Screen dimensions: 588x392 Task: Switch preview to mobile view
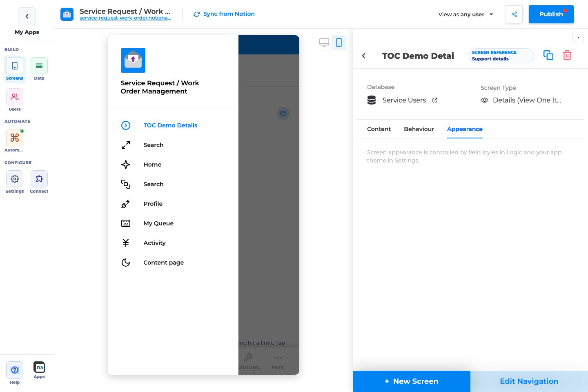coord(339,42)
